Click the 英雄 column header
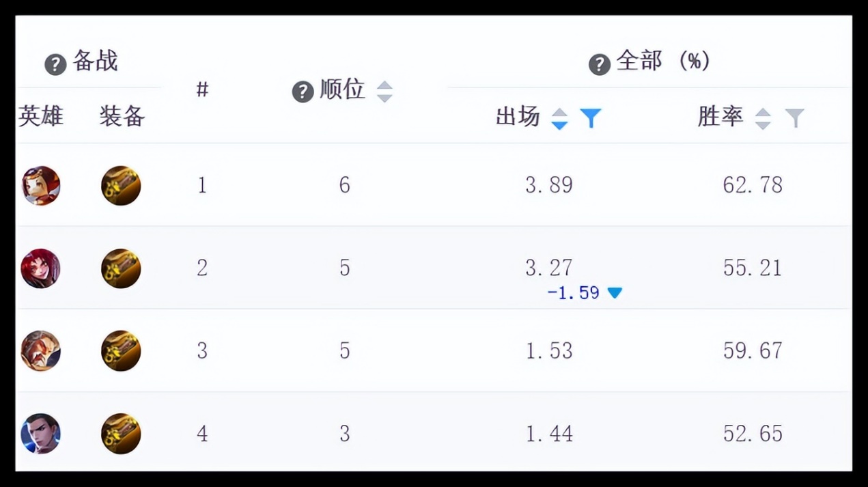 click(x=41, y=116)
